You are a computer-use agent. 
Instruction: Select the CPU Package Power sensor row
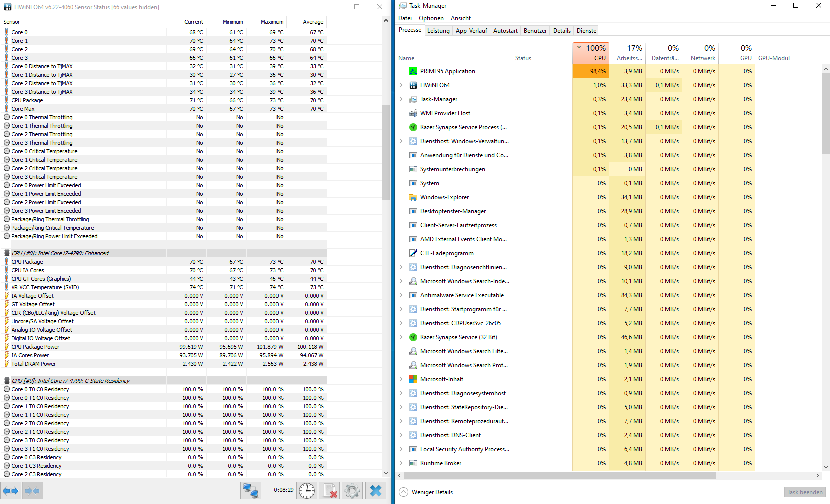point(164,347)
